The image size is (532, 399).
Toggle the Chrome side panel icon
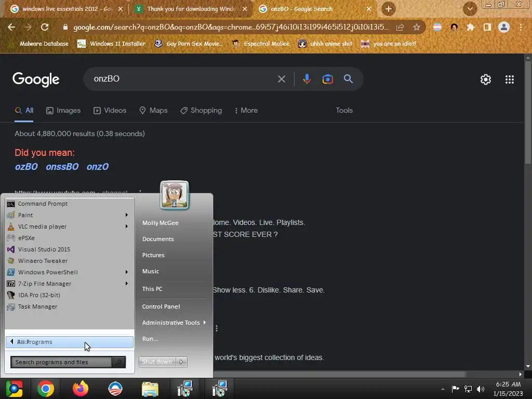point(487,27)
